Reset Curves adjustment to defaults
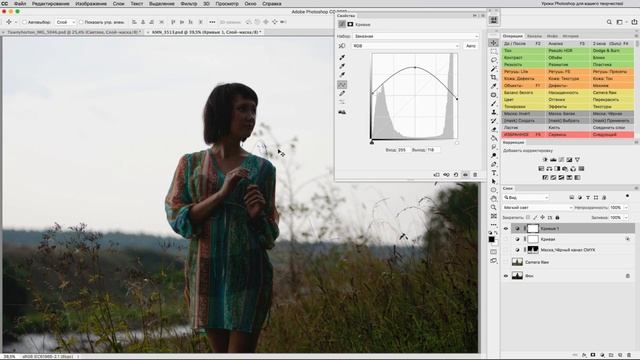Screen dimensions: 640x360 click(456, 175)
